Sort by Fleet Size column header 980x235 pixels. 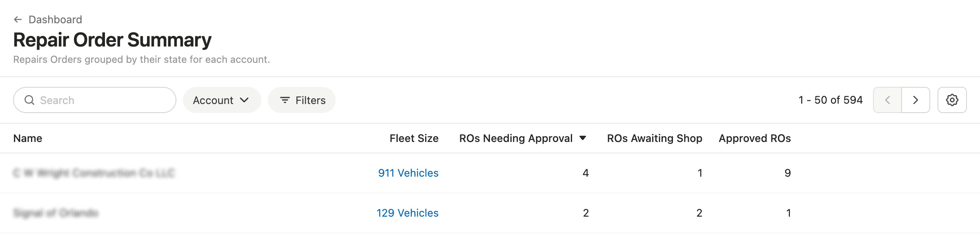[x=414, y=138]
